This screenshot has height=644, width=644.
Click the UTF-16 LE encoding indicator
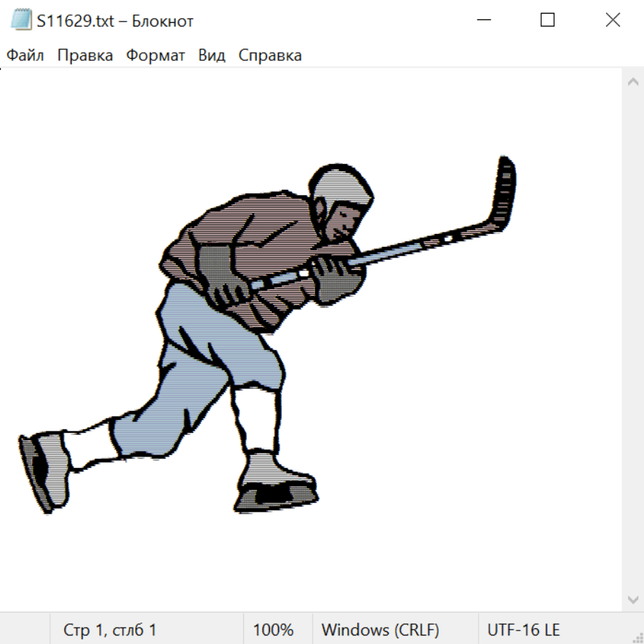pos(523,630)
